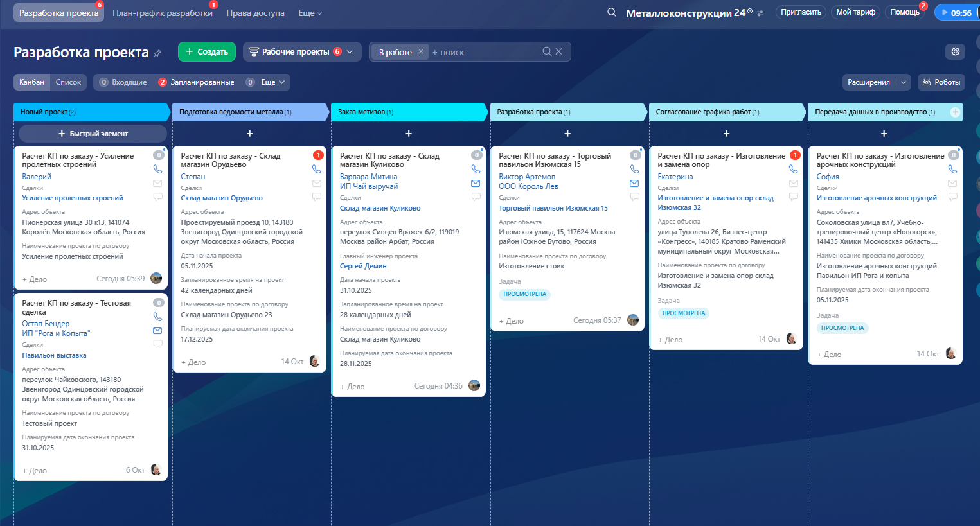Call contact Валерий via phone icon
980x526 pixels.
157,169
